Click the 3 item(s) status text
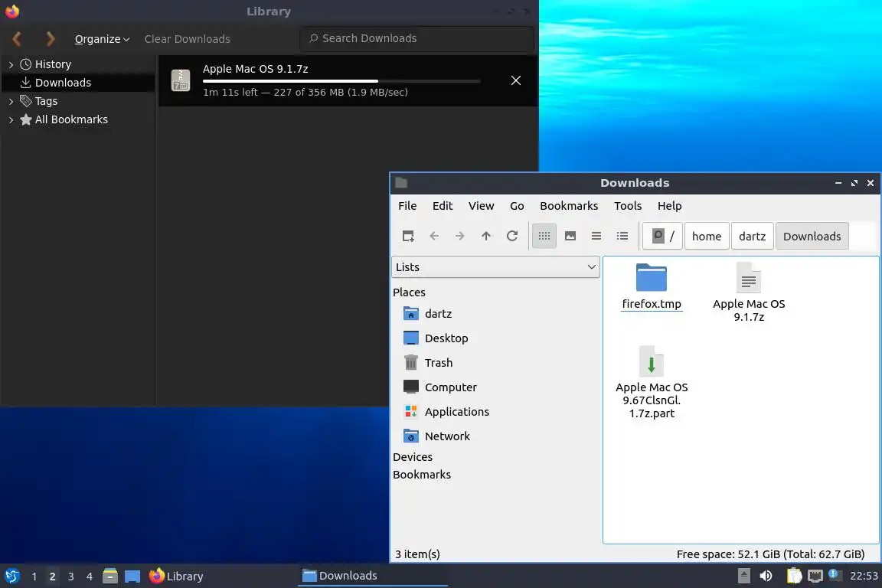 click(417, 554)
